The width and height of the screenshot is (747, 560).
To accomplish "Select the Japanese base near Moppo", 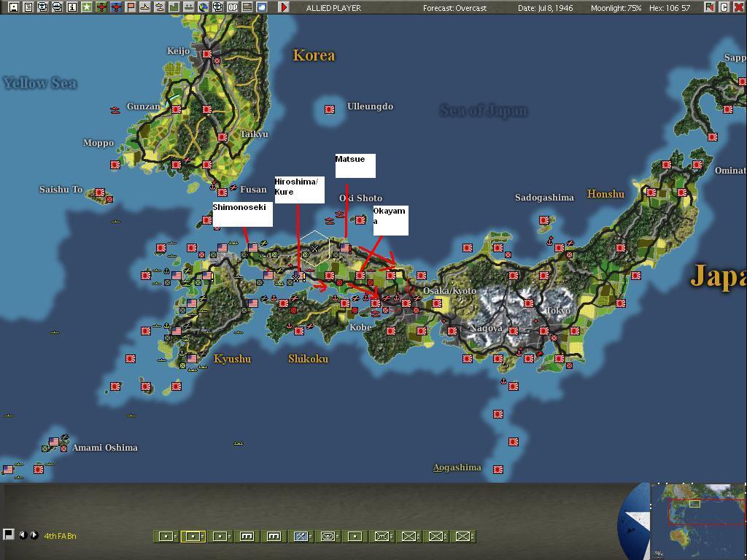I will [115, 165].
